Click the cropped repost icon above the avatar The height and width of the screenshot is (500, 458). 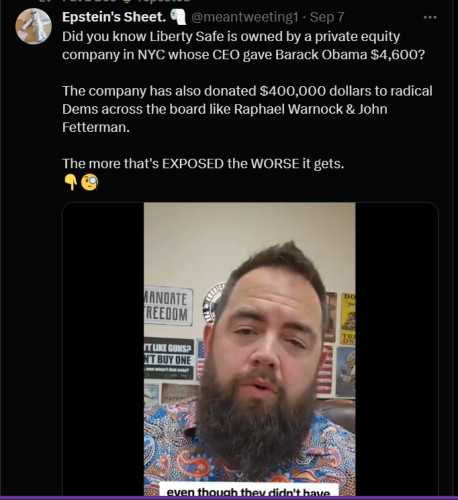[x=42, y=1]
